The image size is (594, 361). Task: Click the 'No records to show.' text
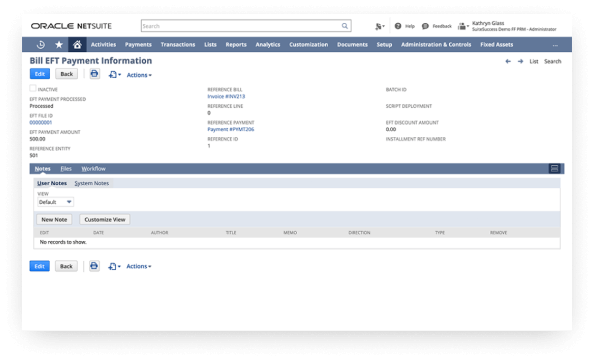63,242
